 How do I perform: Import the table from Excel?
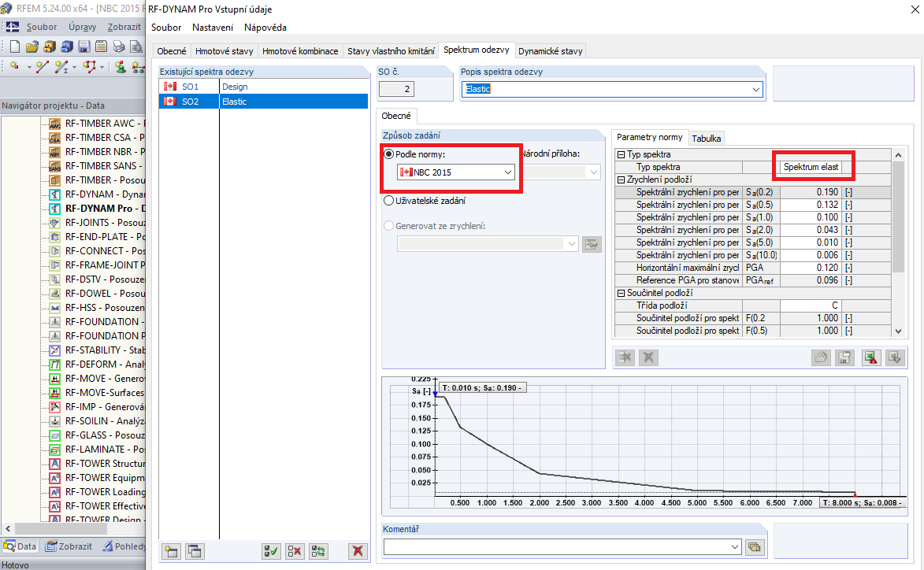pos(895,357)
